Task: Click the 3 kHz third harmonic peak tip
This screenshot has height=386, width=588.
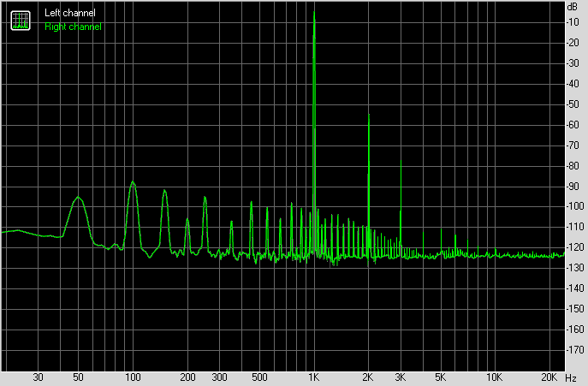Action: (x=401, y=161)
